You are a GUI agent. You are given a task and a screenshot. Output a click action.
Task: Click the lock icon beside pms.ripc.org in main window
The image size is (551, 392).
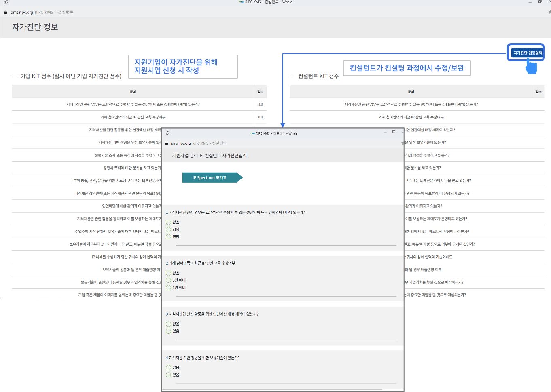[x=6, y=12]
